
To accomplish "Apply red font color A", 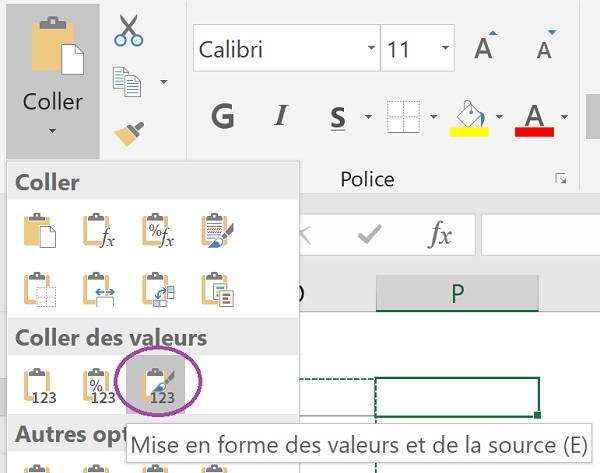I will click(x=535, y=119).
